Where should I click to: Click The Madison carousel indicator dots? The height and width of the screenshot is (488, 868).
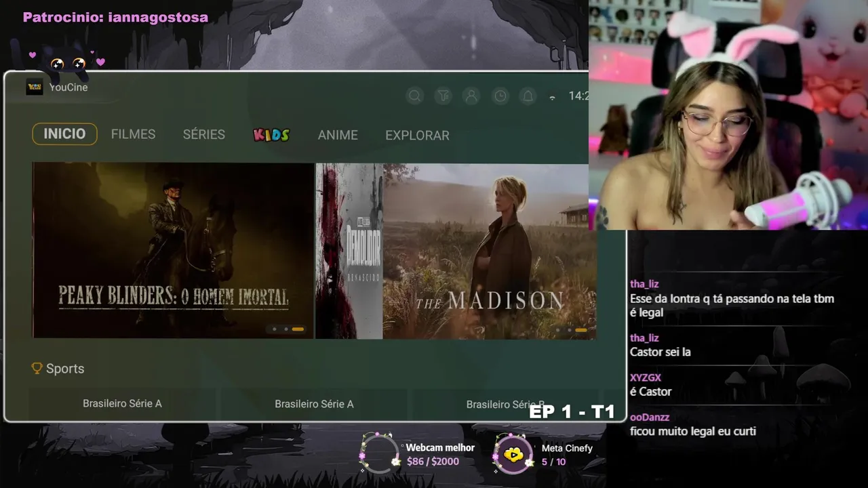click(572, 329)
